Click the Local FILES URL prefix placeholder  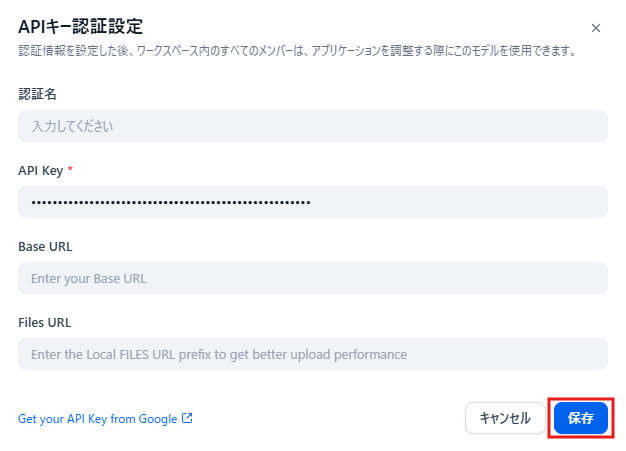tap(219, 354)
